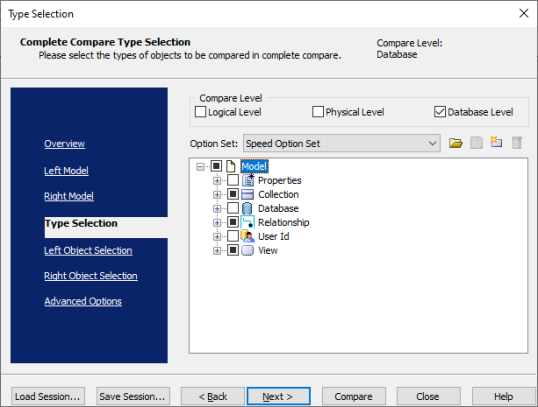
Task: Create new option set icon
Action: [496, 142]
